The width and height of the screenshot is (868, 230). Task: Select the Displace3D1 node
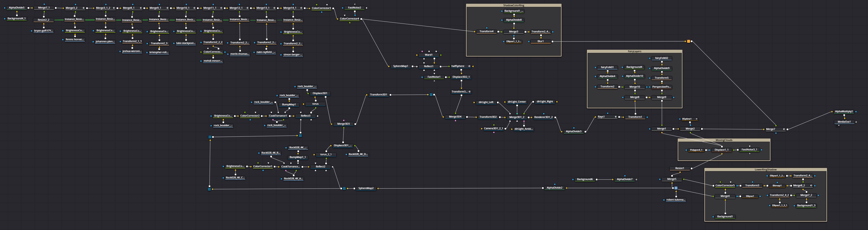(320, 93)
